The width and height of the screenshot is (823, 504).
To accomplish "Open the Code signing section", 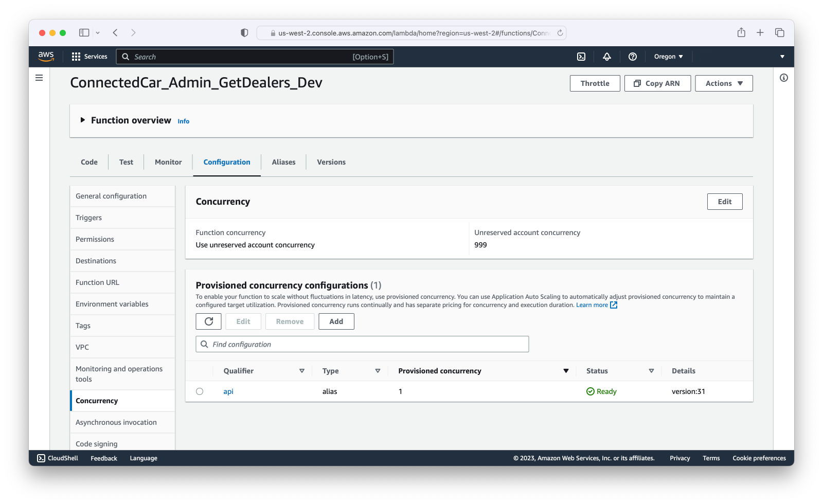I will coord(122,443).
